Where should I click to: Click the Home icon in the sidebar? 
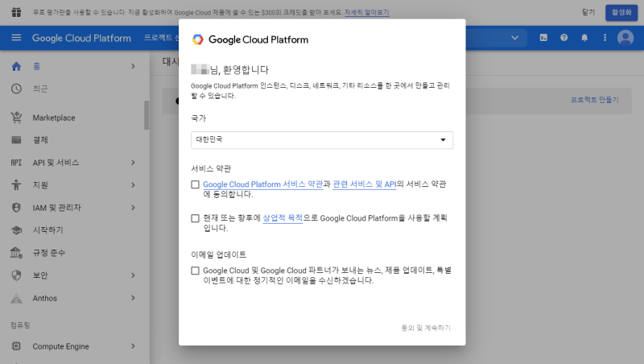[x=16, y=66]
